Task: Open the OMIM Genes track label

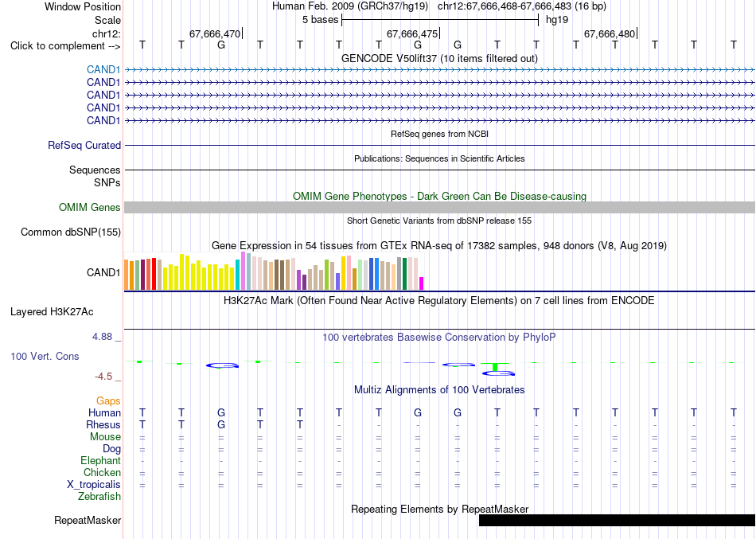Action: point(90,208)
